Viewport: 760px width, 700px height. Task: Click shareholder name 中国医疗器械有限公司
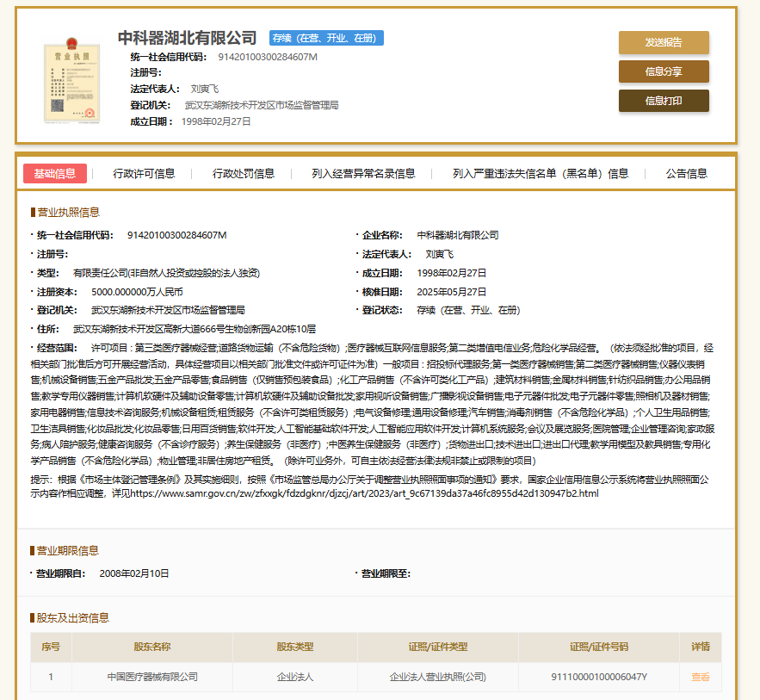152,677
